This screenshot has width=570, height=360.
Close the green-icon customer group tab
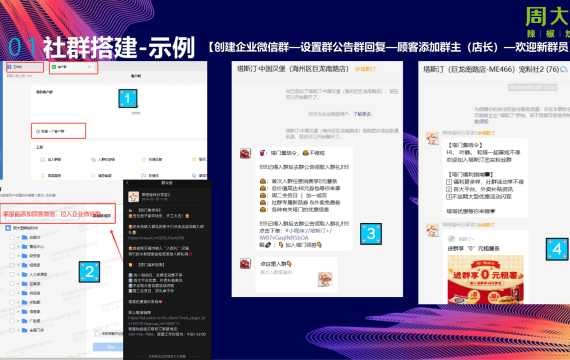pos(89,67)
